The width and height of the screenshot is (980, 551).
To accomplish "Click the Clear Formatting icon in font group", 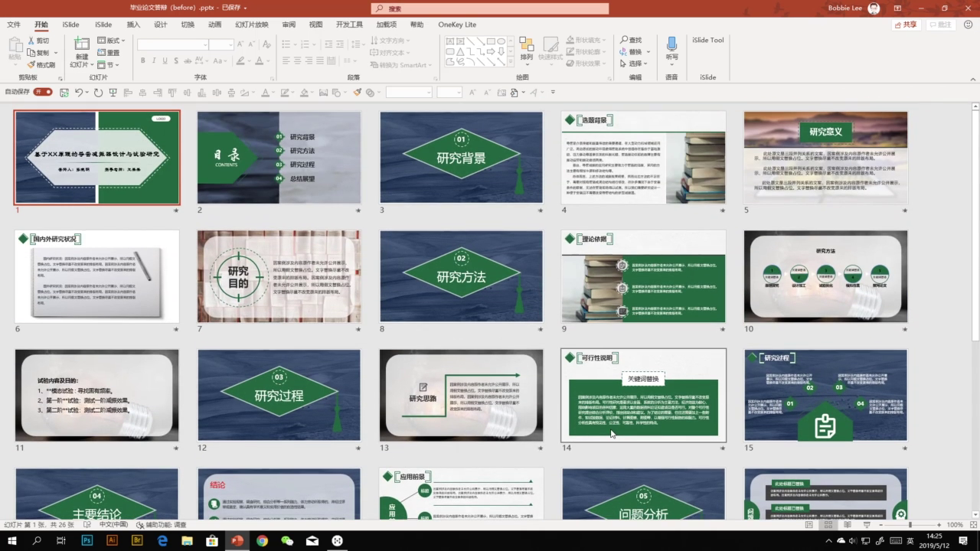I will pos(268,45).
